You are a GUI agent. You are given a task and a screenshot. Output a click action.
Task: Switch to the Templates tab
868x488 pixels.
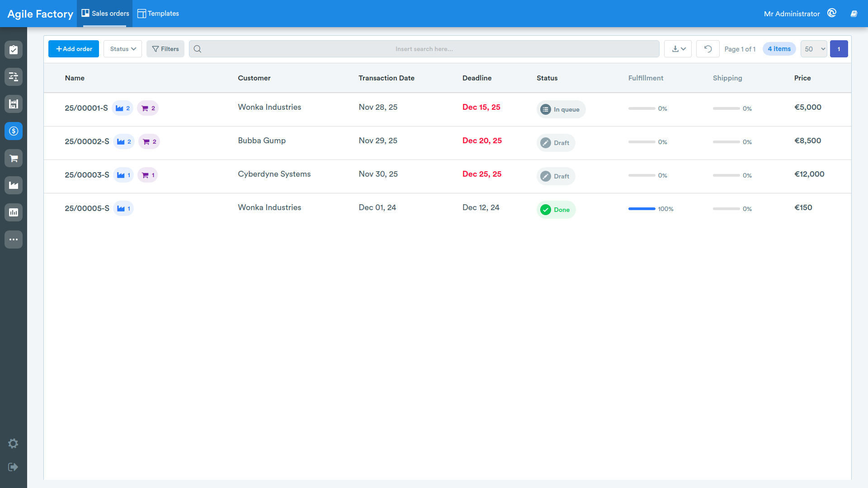coord(158,14)
